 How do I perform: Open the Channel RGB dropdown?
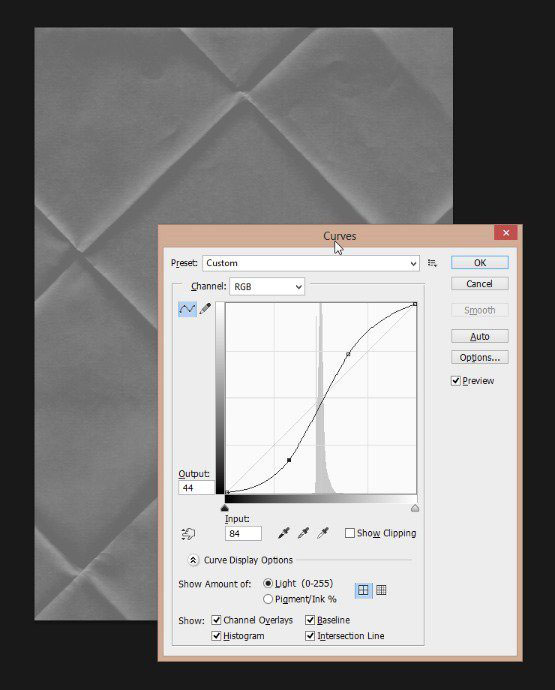(267, 286)
